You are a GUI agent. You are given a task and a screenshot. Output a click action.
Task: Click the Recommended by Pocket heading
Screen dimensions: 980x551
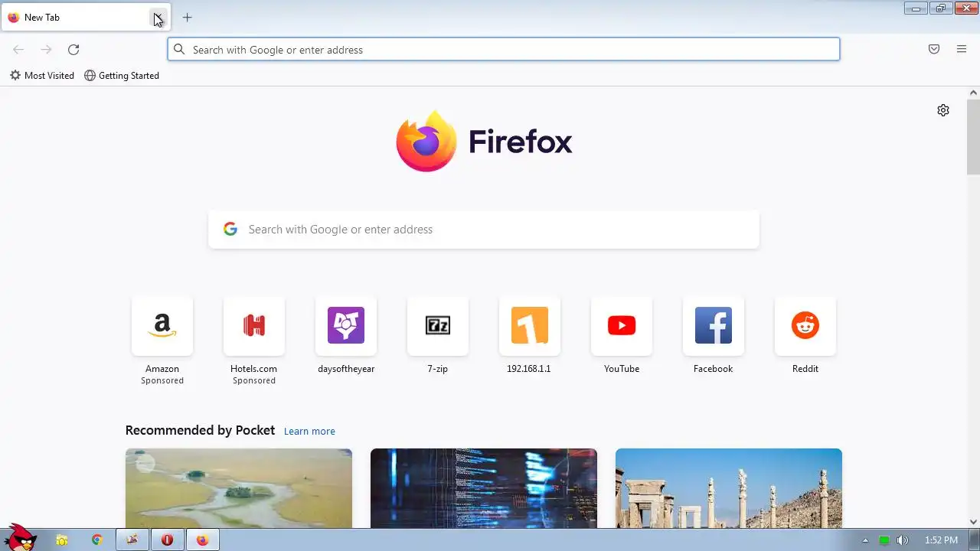coord(200,430)
